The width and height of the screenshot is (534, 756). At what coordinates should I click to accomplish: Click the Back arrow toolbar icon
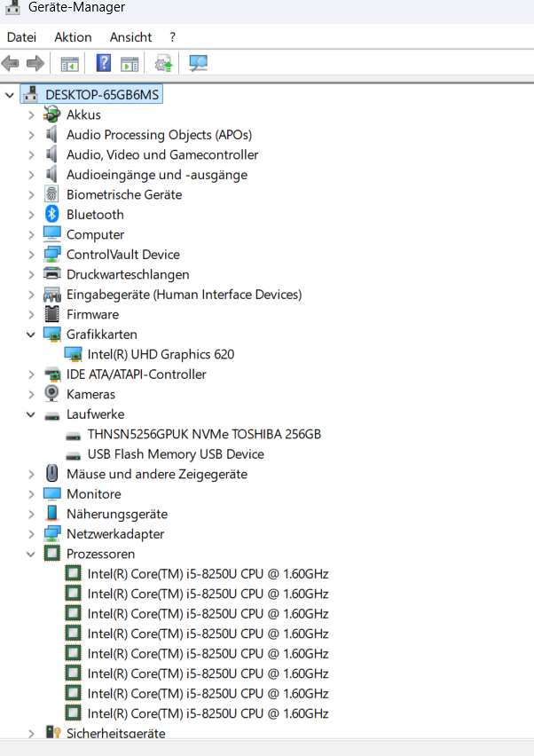(x=10, y=63)
